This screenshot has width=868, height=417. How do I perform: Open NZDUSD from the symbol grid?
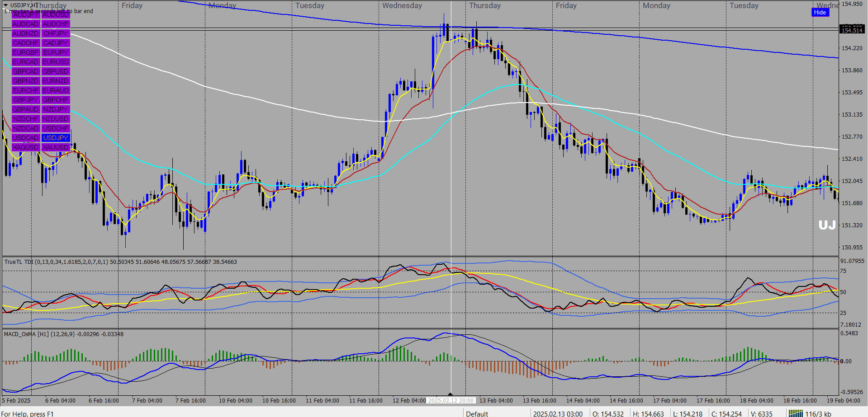56,119
